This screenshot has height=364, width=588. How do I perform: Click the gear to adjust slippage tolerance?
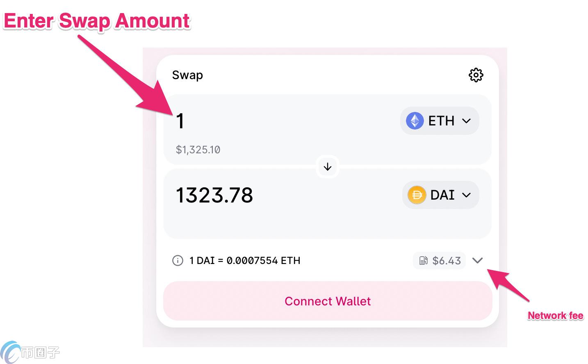tap(476, 75)
